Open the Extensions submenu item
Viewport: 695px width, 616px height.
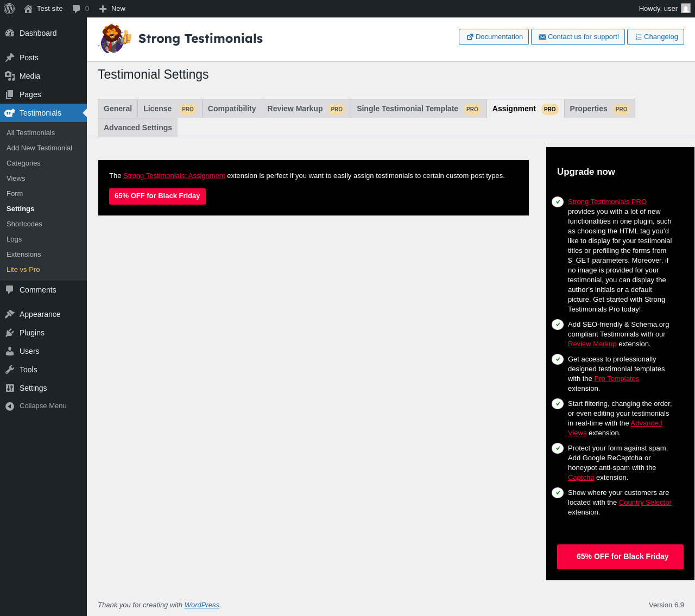coord(24,255)
